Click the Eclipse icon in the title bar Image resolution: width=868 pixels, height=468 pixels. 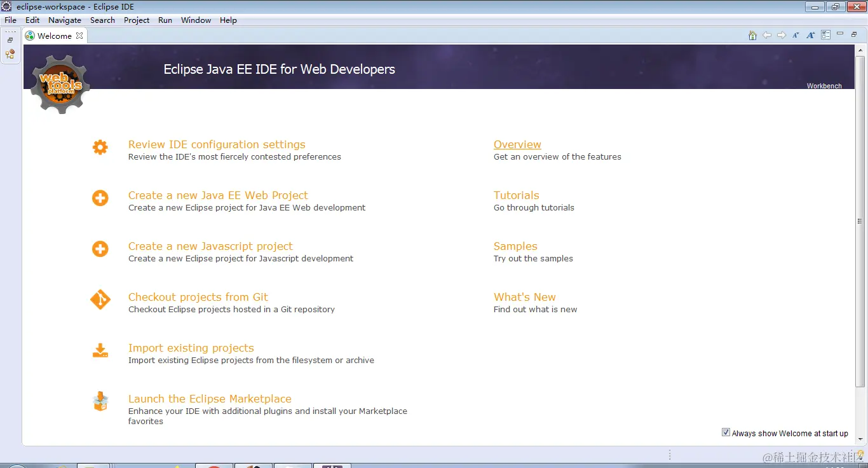click(x=7, y=6)
